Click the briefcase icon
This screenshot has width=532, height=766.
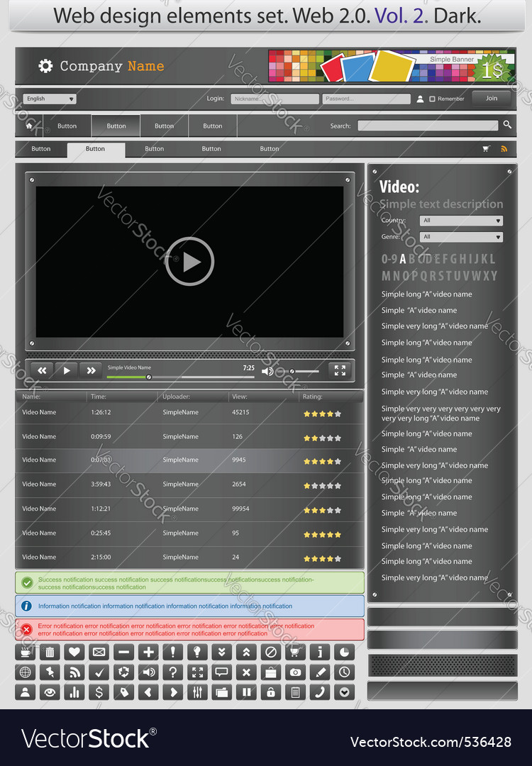pyautogui.click(x=271, y=672)
